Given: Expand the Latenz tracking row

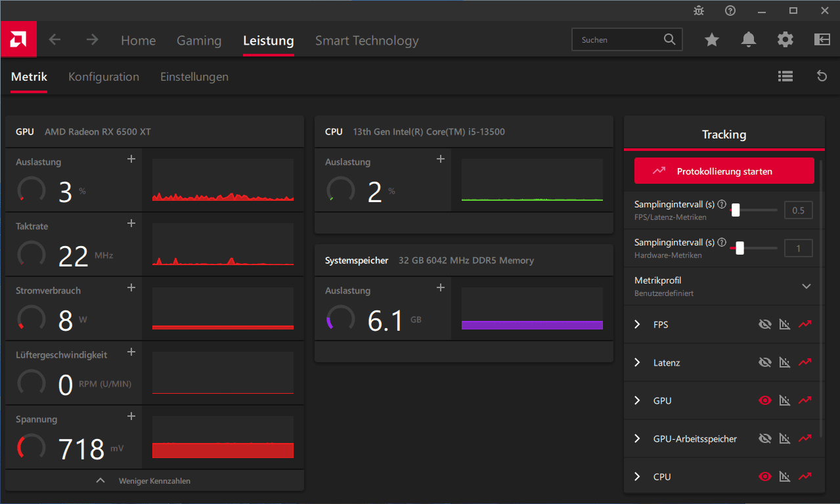Looking at the screenshot, I should 637,362.
